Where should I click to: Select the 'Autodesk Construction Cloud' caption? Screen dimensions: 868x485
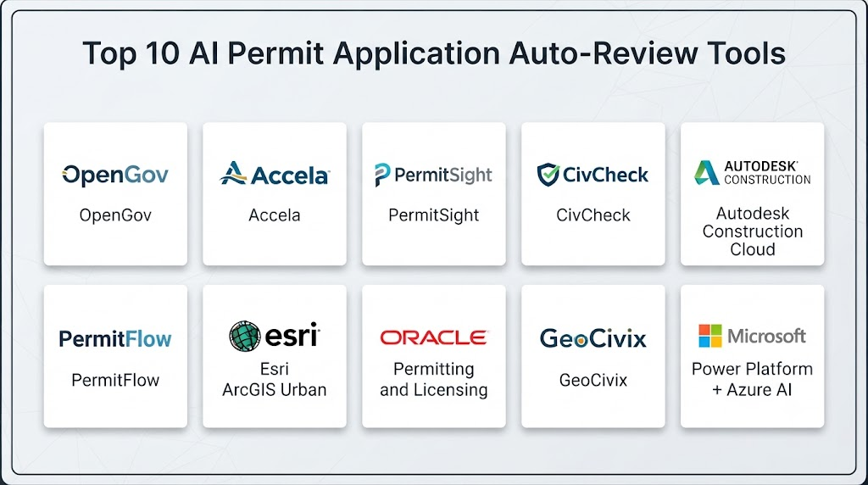pos(753,231)
